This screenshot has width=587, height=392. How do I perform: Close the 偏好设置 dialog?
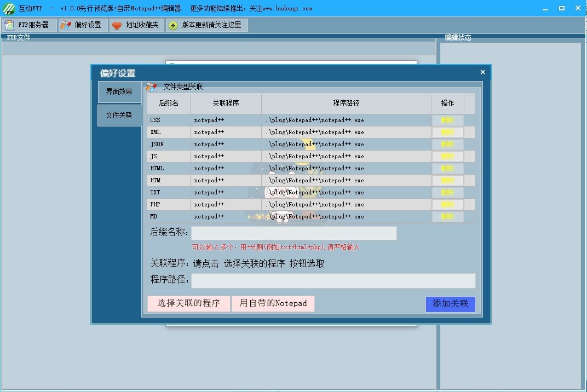coord(482,72)
